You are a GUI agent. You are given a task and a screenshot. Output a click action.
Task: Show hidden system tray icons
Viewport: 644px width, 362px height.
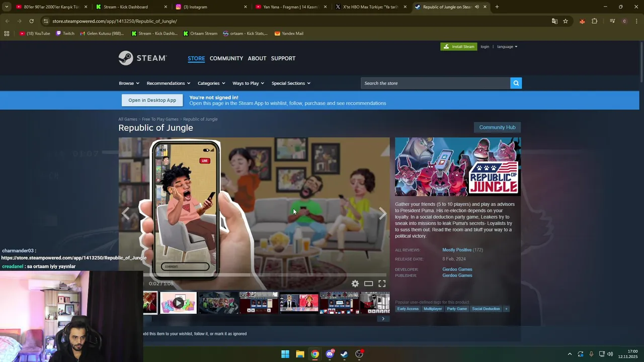pos(570,354)
